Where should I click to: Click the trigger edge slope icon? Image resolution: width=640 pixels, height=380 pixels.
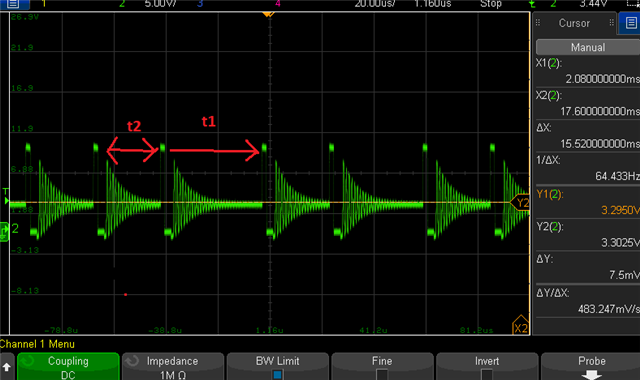[x=532, y=4]
